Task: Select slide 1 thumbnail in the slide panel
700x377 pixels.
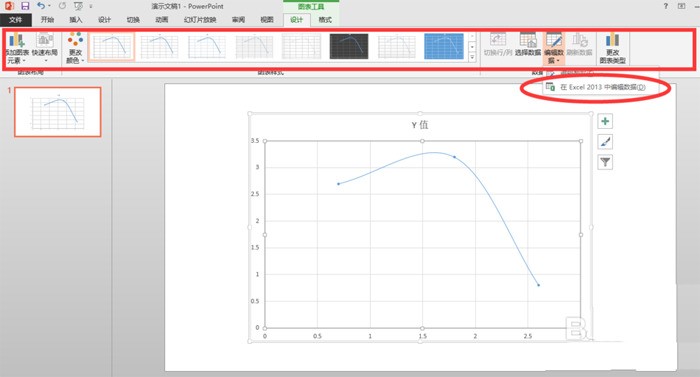Action: click(x=58, y=112)
